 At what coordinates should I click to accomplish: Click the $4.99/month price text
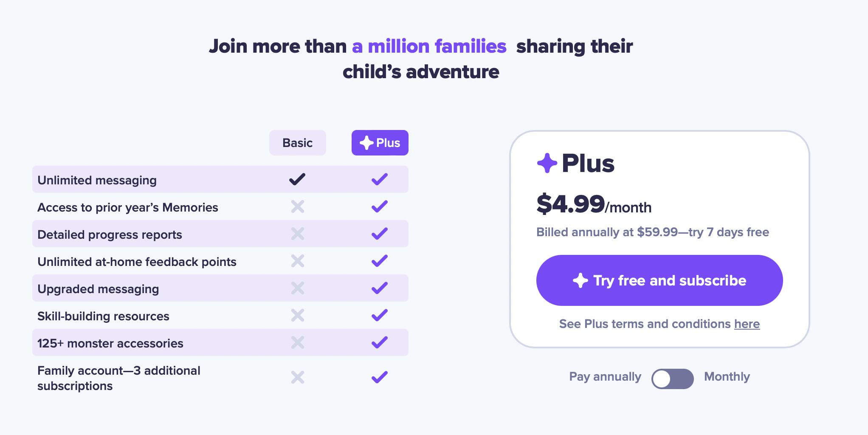pos(594,205)
